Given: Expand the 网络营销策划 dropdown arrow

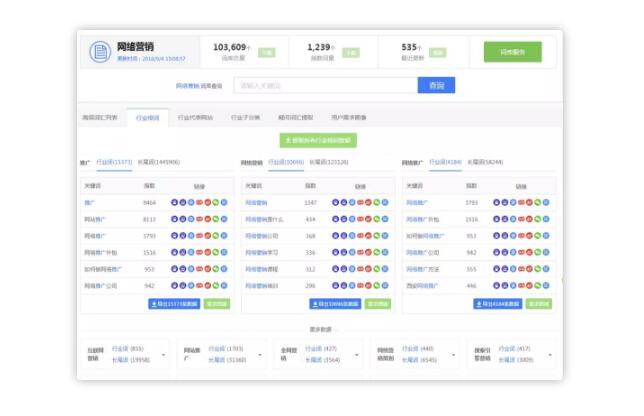Looking at the screenshot, I should [x=453, y=355].
